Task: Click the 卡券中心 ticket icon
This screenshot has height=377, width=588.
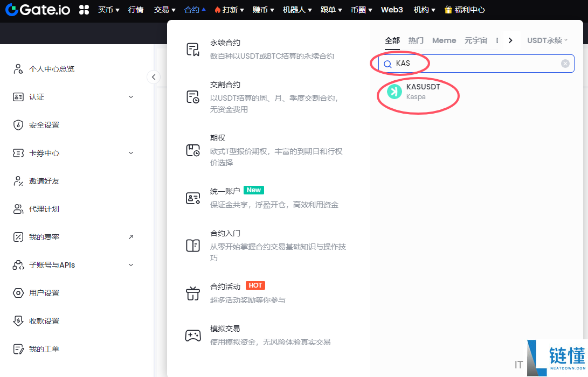Action: pyautogui.click(x=18, y=153)
